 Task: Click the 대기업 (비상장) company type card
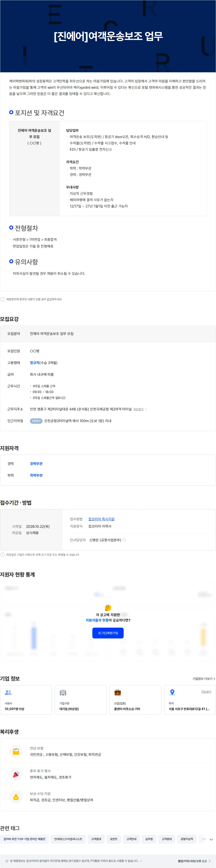[x=81, y=700]
